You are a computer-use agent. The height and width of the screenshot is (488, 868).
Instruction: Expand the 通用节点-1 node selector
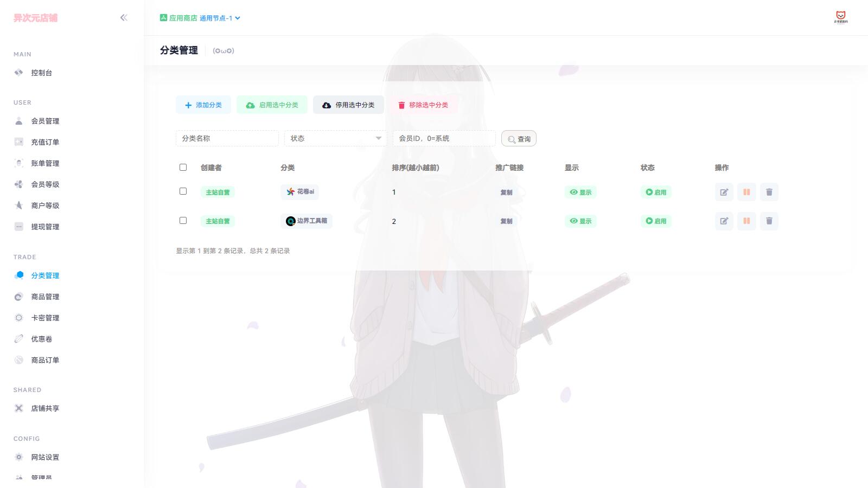[x=220, y=18]
